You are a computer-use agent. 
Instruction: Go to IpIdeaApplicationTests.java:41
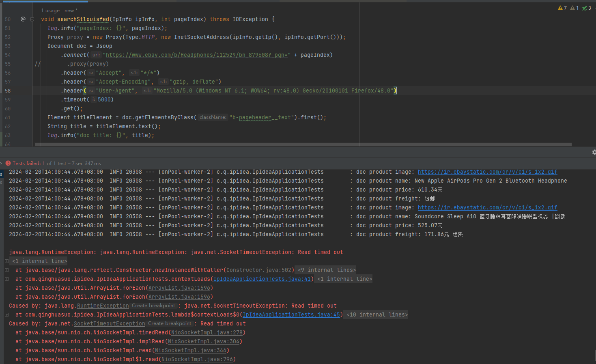point(262,279)
